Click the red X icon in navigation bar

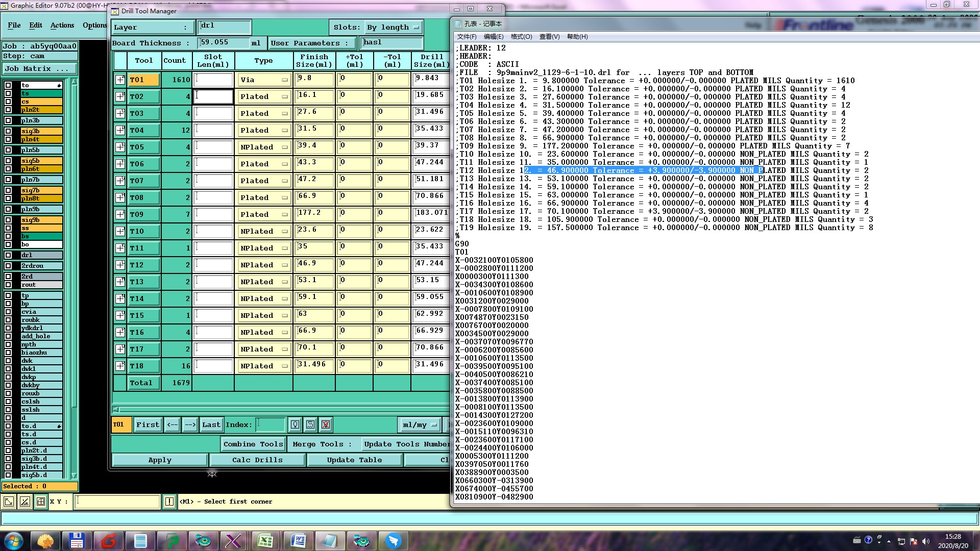pos(326,424)
